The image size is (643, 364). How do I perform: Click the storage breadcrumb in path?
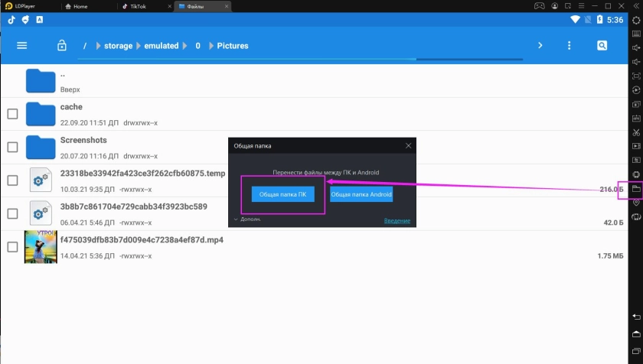pyautogui.click(x=118, y=46)
